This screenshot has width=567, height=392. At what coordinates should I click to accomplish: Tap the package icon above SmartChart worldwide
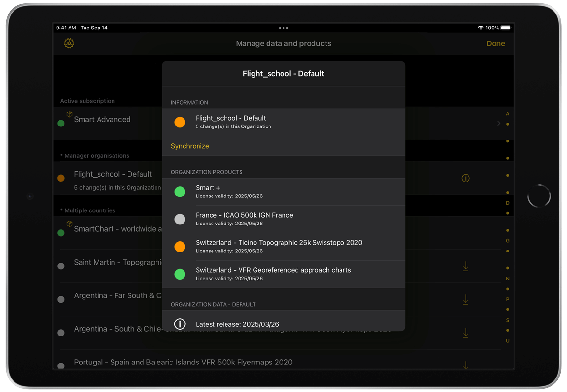coord(70,224)
